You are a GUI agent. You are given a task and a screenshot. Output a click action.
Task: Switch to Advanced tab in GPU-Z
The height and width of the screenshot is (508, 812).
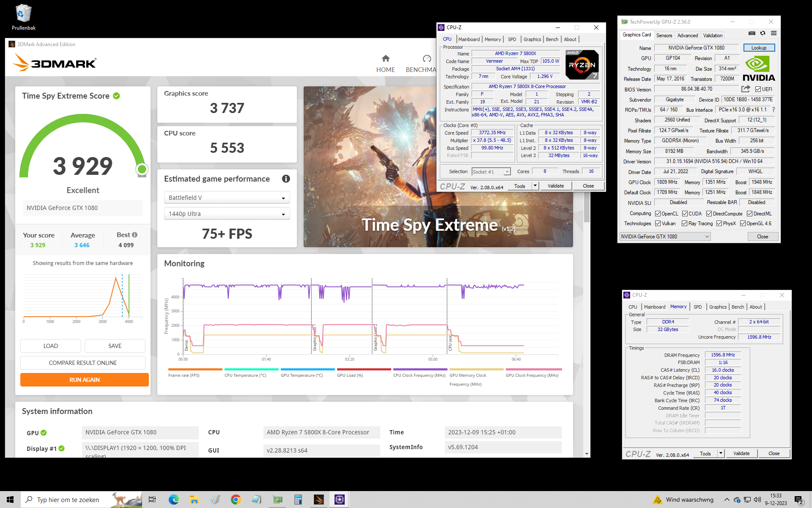[x=687, y=36]
